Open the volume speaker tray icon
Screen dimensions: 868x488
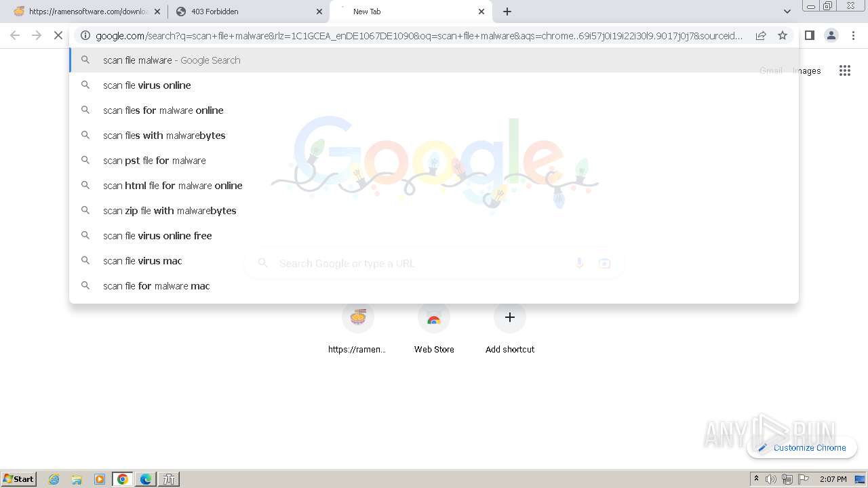tap(771, 479)
